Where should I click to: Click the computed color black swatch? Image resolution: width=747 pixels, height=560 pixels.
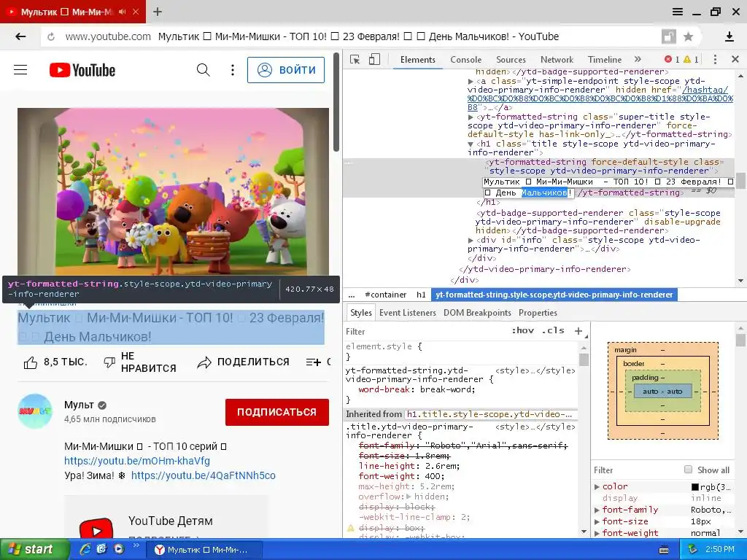[x=695, y=486]
